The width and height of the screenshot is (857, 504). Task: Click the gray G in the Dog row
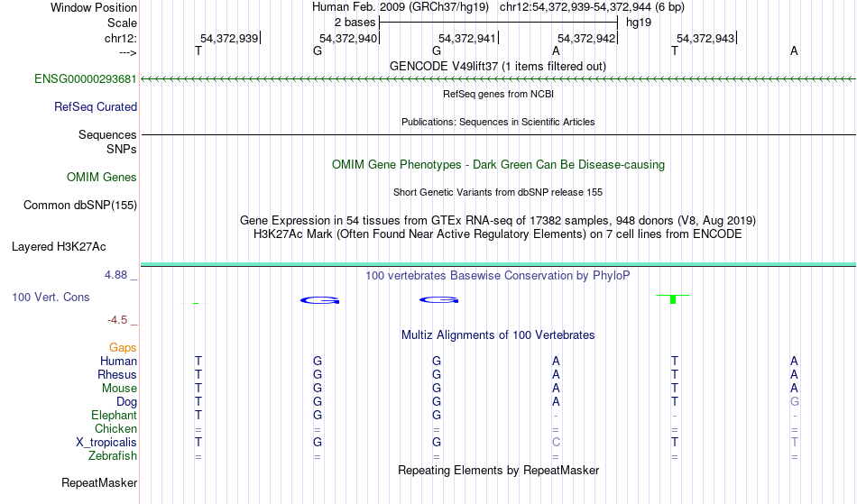[794, 402]
